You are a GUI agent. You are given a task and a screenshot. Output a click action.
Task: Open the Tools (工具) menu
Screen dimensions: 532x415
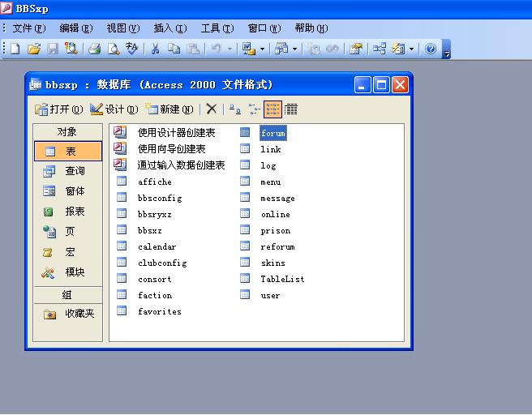[217, 28]
